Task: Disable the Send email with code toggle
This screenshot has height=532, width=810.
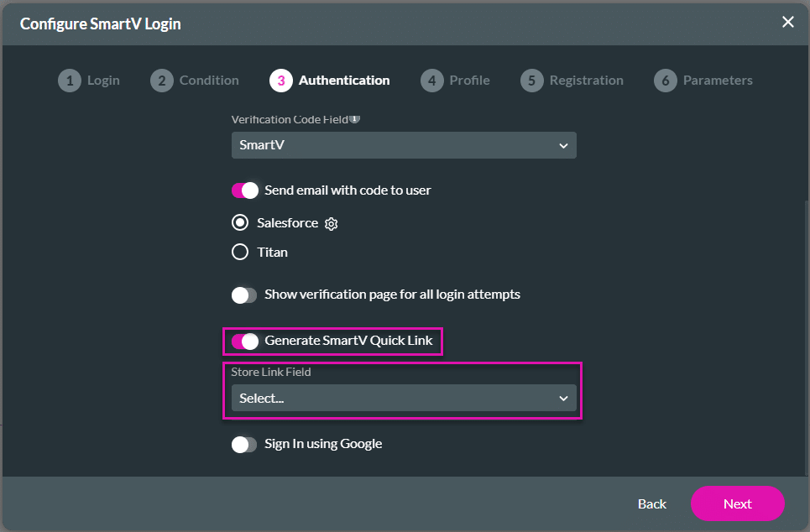Action: 244,190
